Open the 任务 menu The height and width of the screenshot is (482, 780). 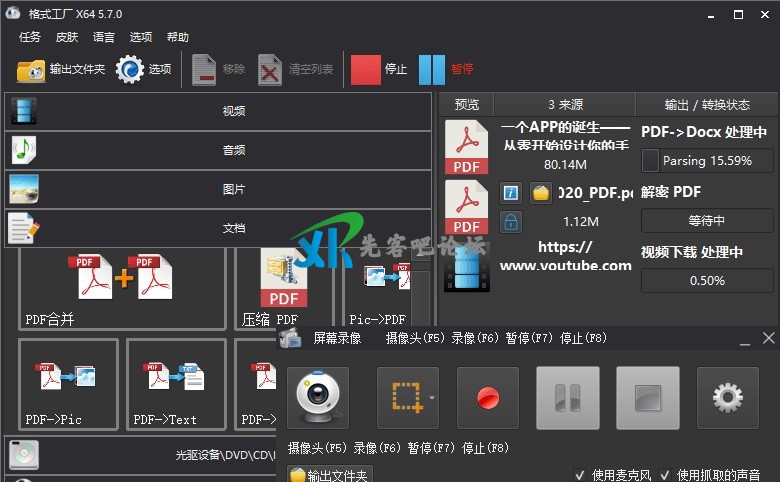(30, 37)
